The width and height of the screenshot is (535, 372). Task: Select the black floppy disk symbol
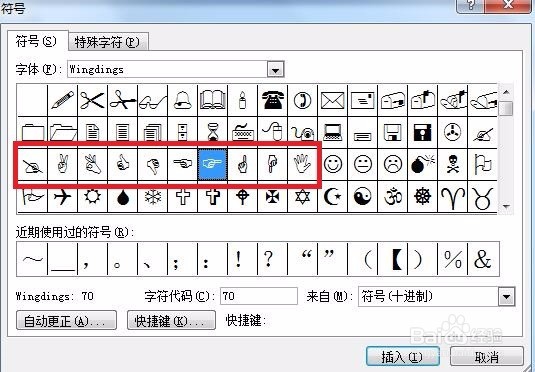click(423, 132)
